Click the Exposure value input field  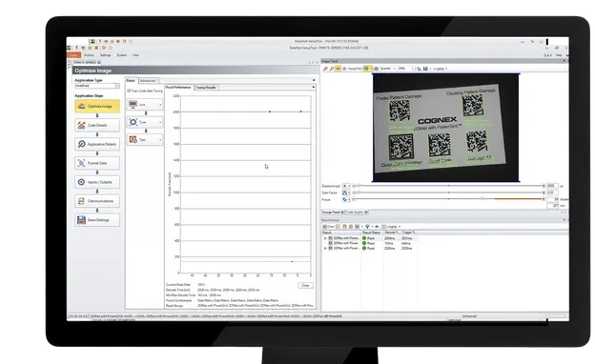552,186
